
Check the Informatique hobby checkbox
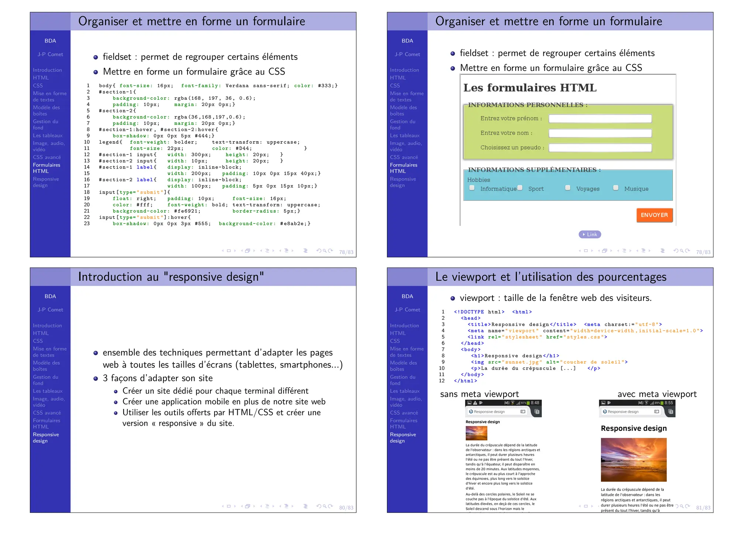point(472,188)
